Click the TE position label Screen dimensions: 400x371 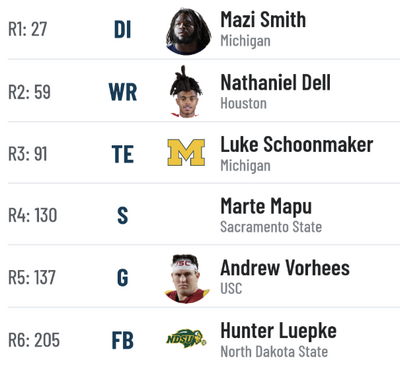[123, 154]
